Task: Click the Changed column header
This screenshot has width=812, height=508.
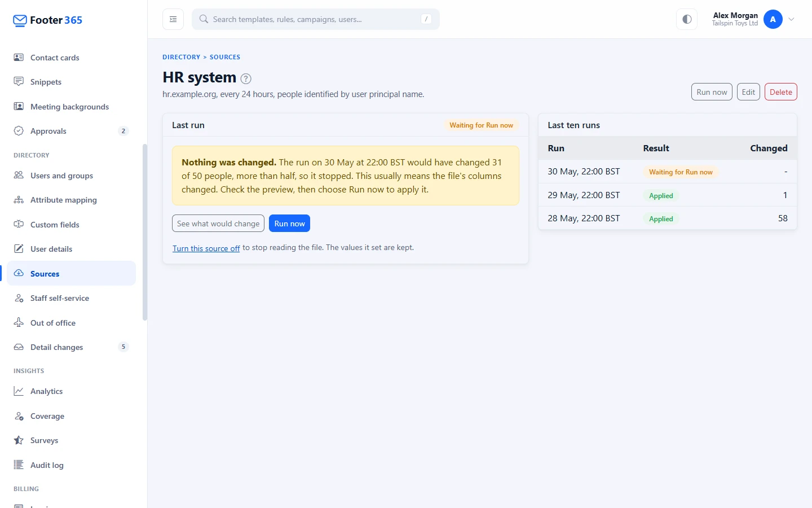Action: 769,148
